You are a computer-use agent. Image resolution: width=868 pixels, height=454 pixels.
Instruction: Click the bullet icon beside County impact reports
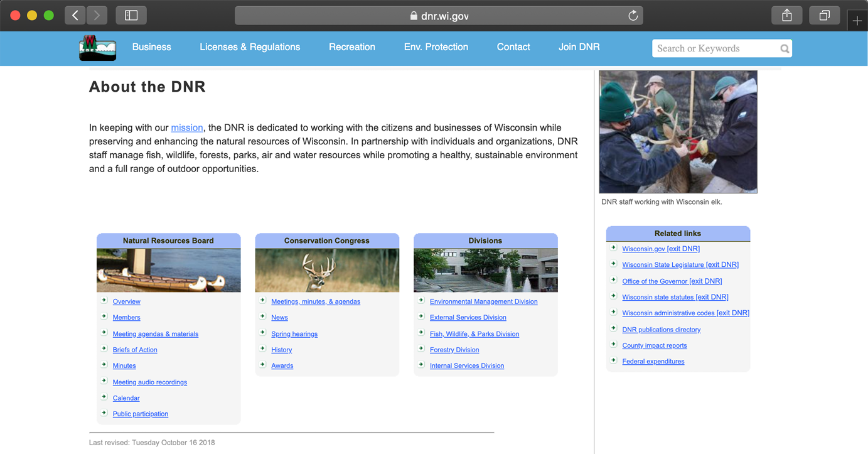coord(614,345)
